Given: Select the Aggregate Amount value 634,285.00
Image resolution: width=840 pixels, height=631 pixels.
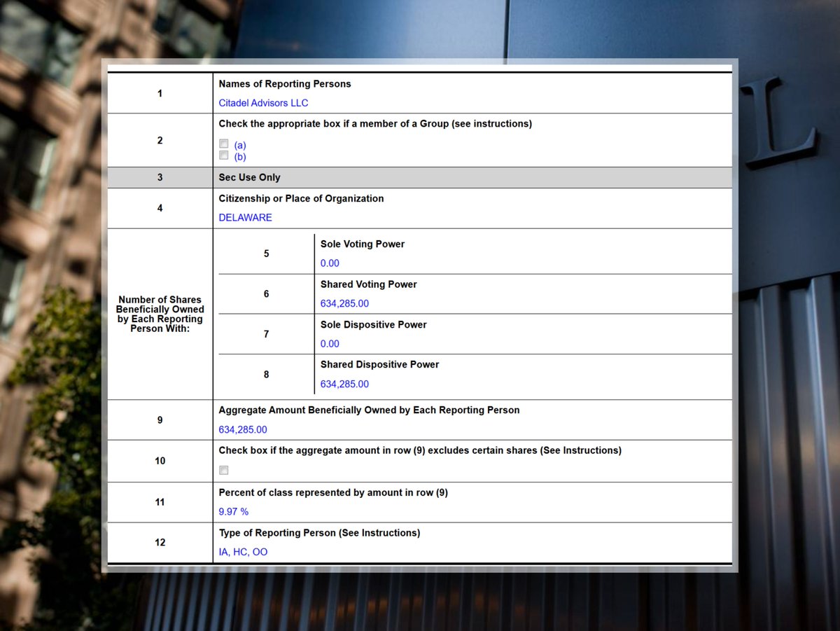Looking at the screenshot, I should [243, 430].
